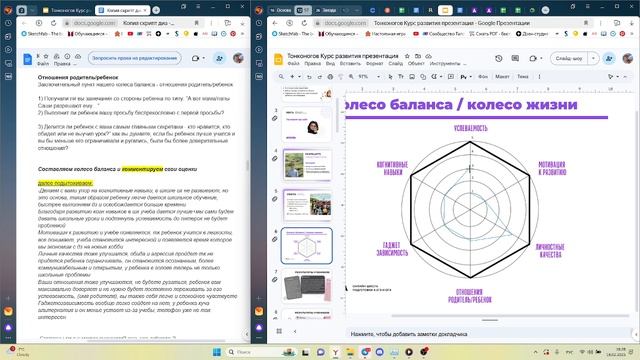This screenshot has width=640, height=360.
Task: Reload the page in right browser
Action: coord(304,23)
